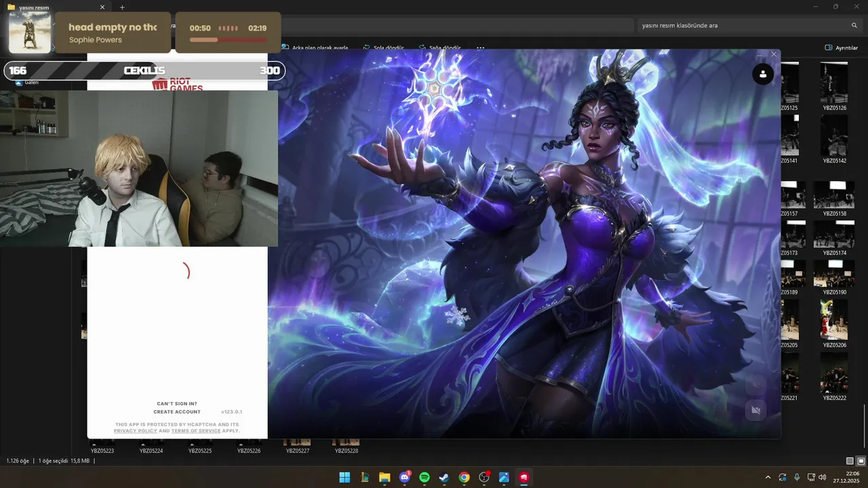868x488 pixels.
Task: Click the sync tray icon
Action: click(x=782, y=477)
